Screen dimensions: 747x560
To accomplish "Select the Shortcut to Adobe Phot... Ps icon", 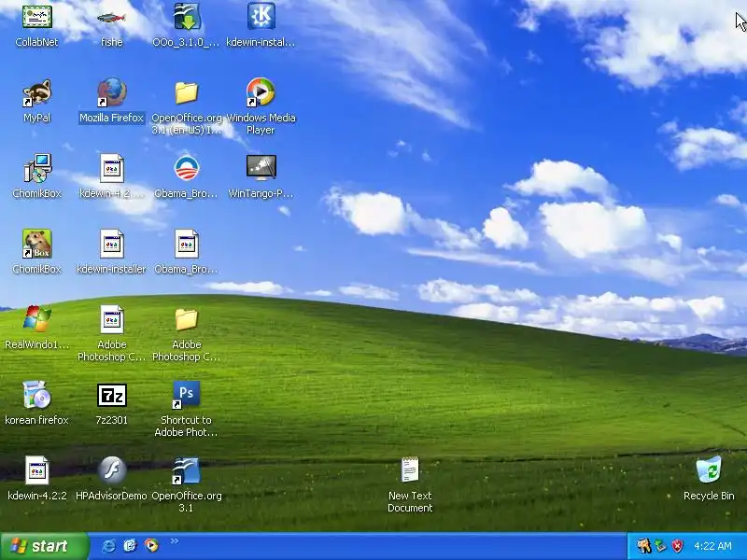I will tap(186, 395).
